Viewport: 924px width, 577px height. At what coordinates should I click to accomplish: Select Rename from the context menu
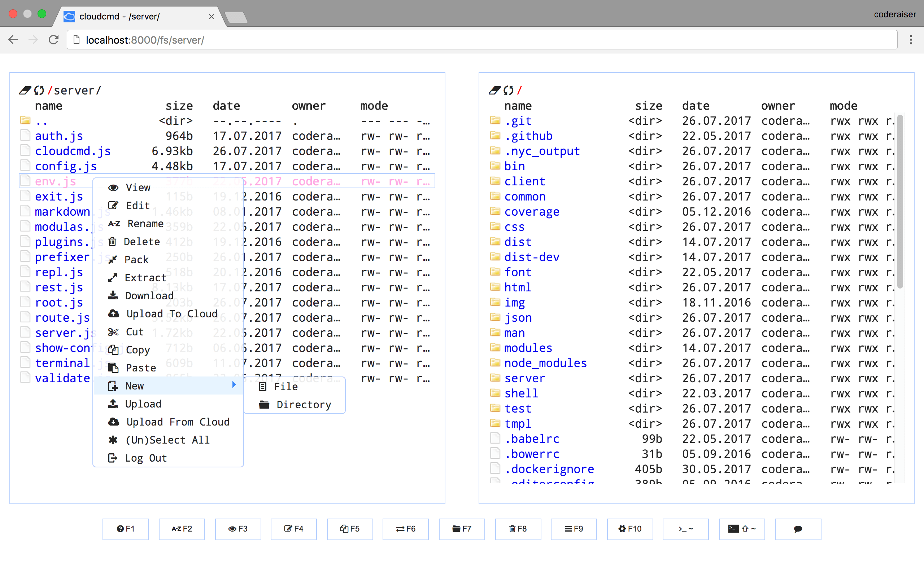click(145, 224)
